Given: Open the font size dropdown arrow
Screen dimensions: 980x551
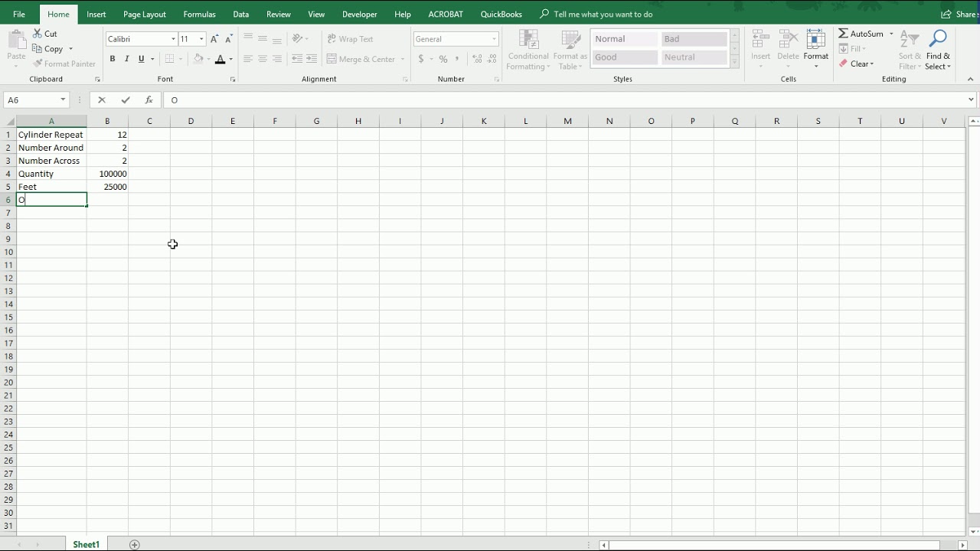Looking at the screenshot, I should (x=201, y=39).
